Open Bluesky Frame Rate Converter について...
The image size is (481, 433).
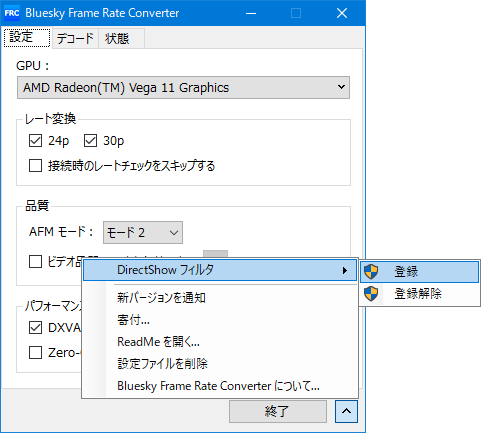220,386
